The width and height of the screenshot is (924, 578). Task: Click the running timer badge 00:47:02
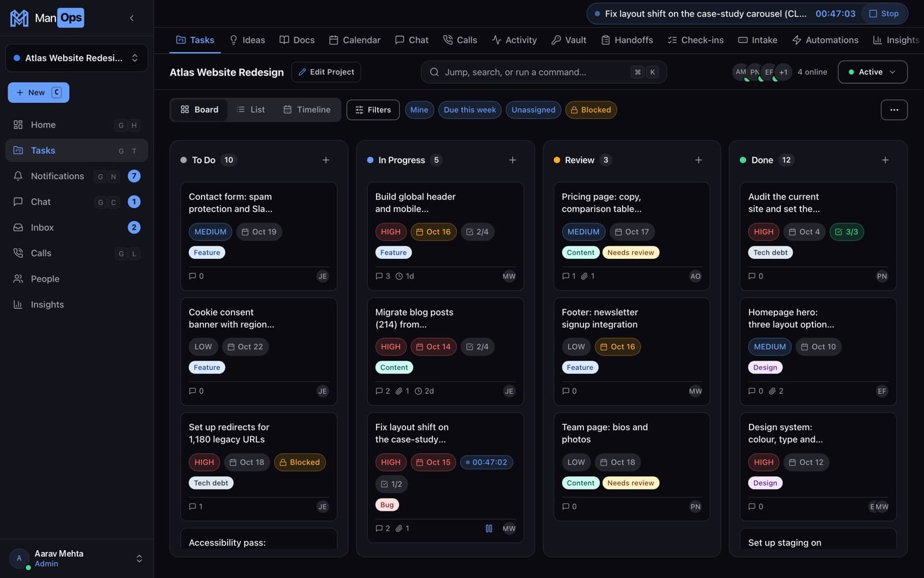[x=486, y=462]
